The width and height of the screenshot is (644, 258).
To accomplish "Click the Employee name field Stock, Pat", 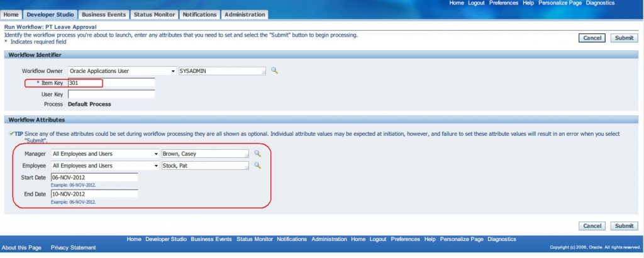I will [206, 165].
